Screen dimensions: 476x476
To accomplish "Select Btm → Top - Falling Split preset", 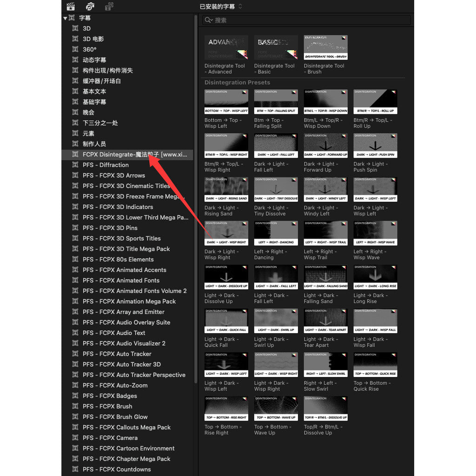I will pos(276,102).
